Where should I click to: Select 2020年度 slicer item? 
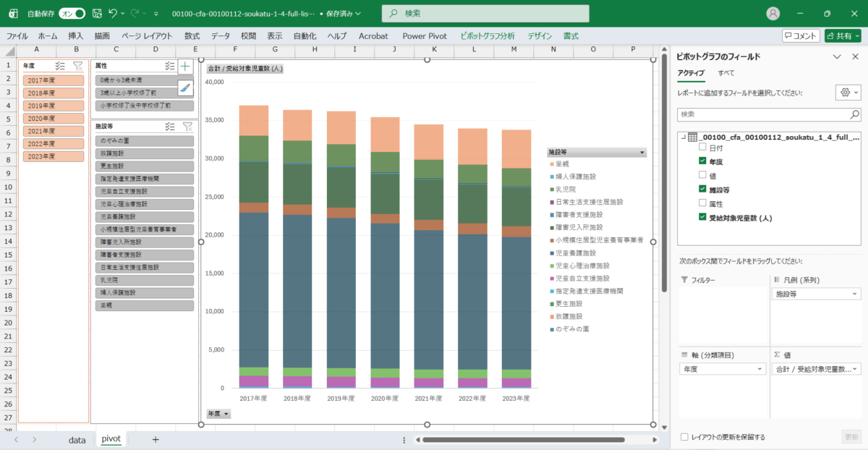pyautogui.click(x=54, y=119)
